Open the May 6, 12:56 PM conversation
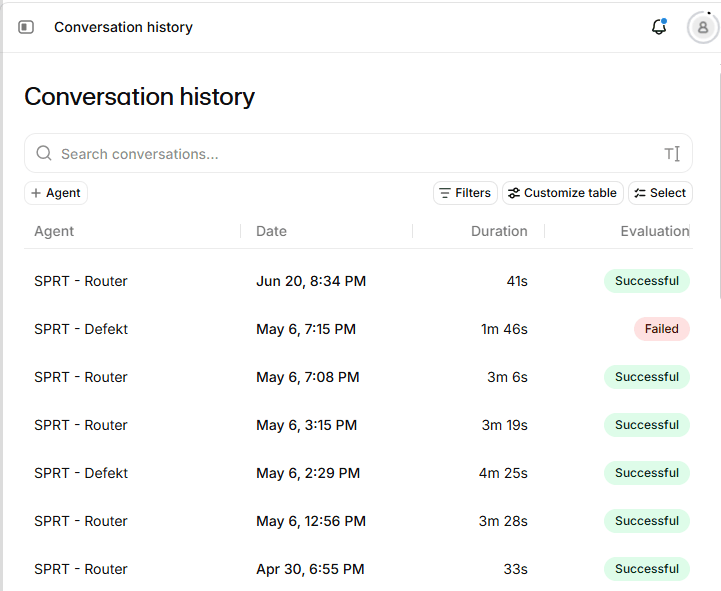The image size is (721, 591). 358,521
